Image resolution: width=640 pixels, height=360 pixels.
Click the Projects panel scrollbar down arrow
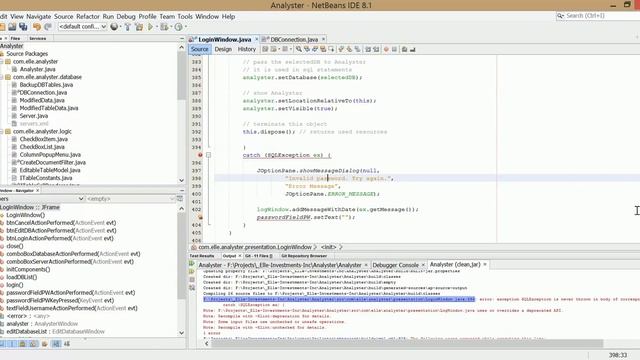(182, 180)
